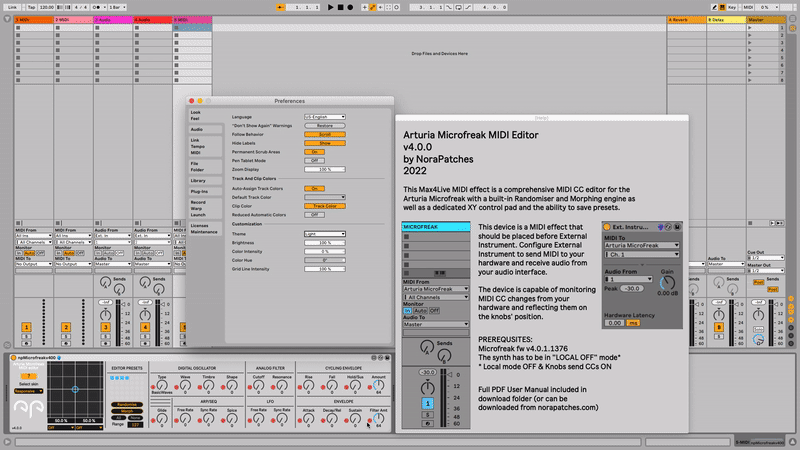The width and height of the screenshot is (800, 450).
Task: Toggle Permanent Scrub Areas setting
Action: pos(316,151)
